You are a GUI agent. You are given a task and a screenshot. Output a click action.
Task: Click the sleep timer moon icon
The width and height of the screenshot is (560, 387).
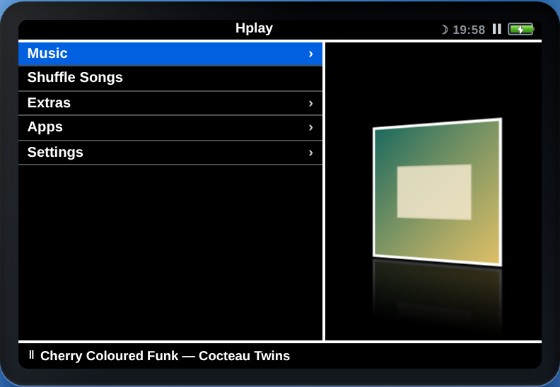coord(444,29)
